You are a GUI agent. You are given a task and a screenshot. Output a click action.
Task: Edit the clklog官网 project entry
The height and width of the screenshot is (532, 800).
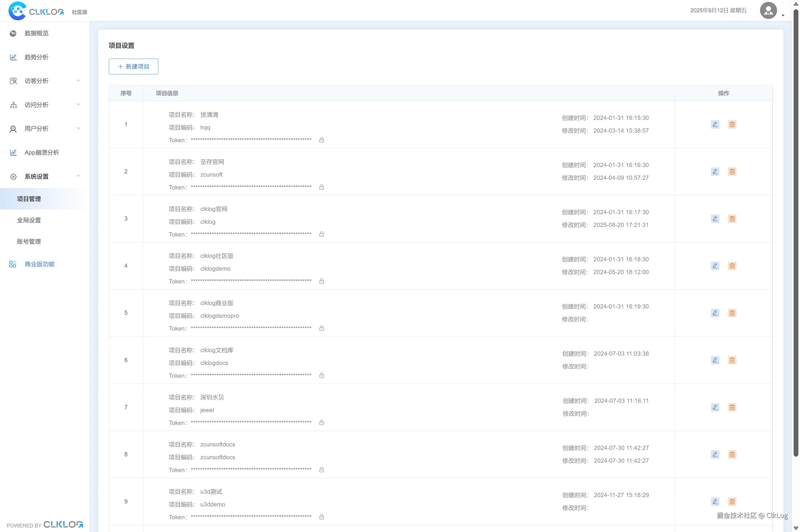[715, 218]
